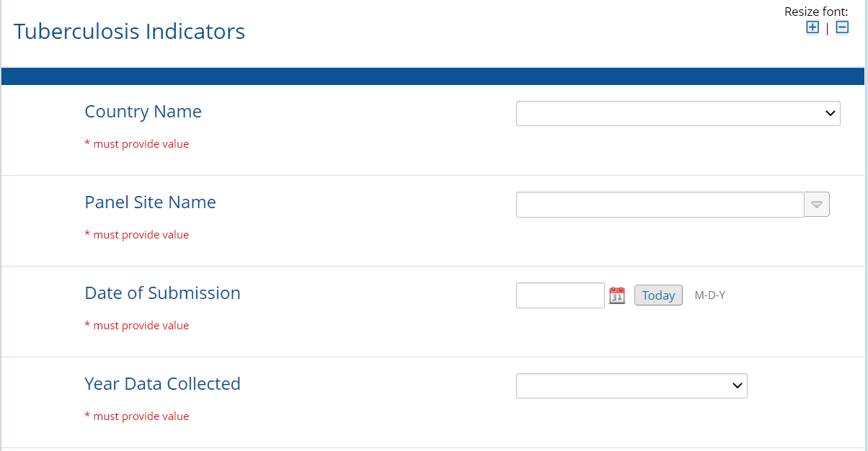Click the Year Data Collected label
Image resolution: width=868 pixels, height=451 pixels.
click(x=162, y=384)
